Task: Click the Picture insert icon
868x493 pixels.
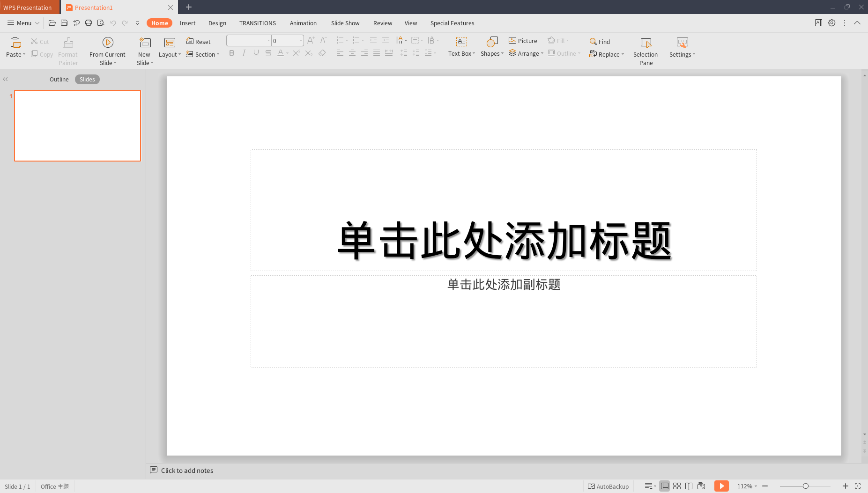Action: click(x=512, y=41)
